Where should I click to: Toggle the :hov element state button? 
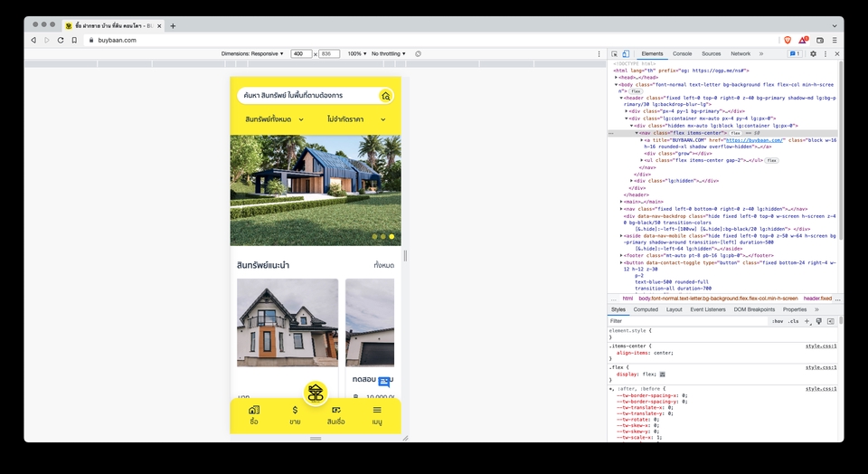[x=778, y=321]
